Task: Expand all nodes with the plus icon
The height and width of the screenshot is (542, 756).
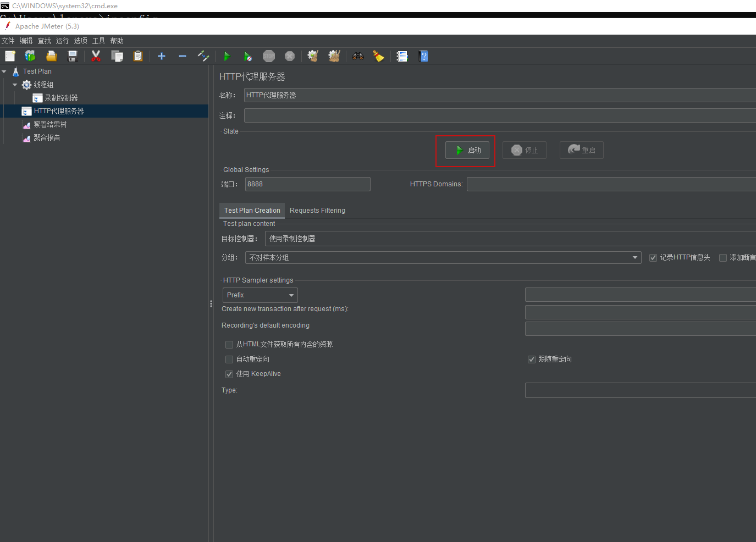Action: pyautogui.click(x=162, y=56)
